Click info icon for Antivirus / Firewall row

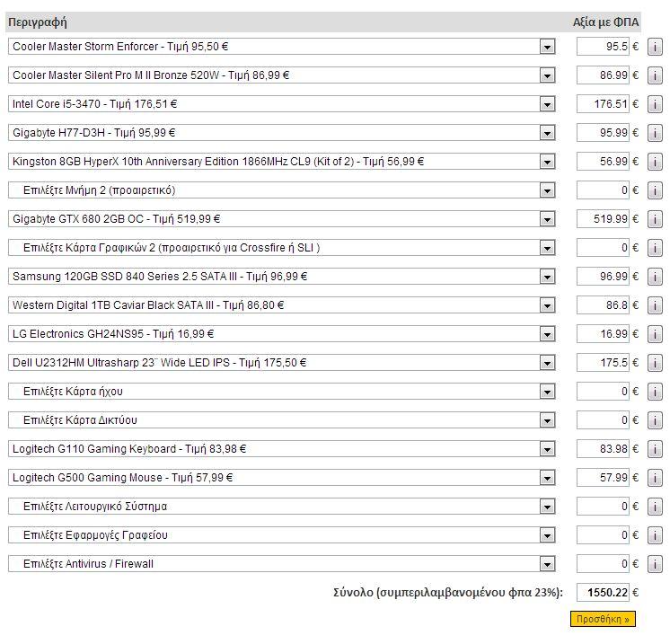[655, 564]
